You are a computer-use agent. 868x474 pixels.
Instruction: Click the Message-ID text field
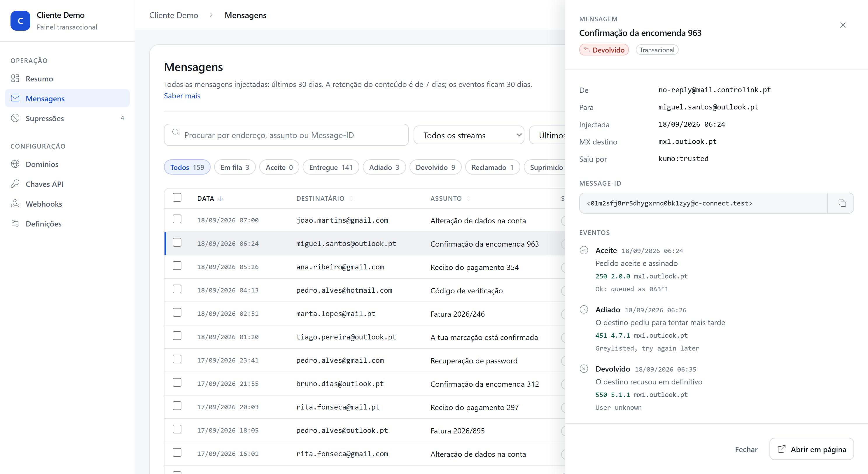[703, 203]
